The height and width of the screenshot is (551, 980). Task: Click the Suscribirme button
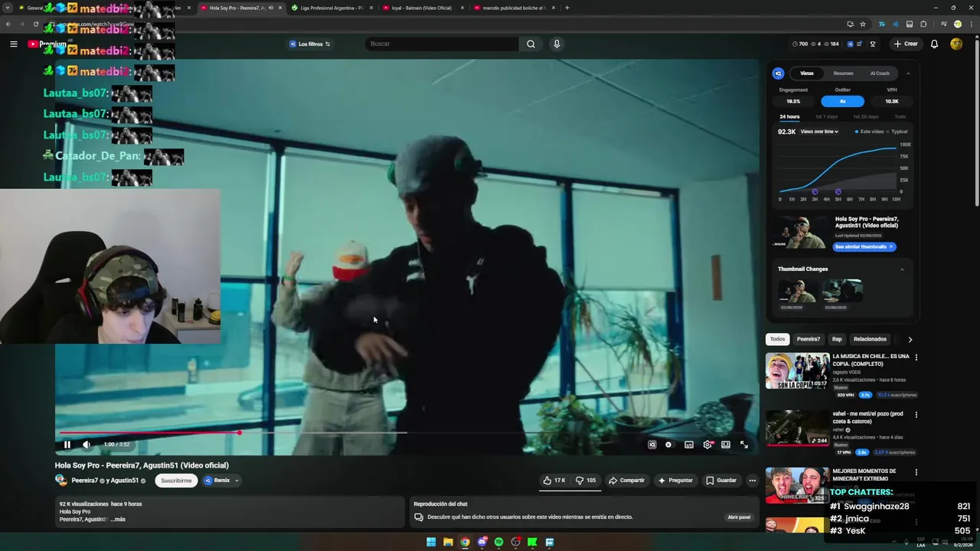pyautogui.click(x=176, y=481)
